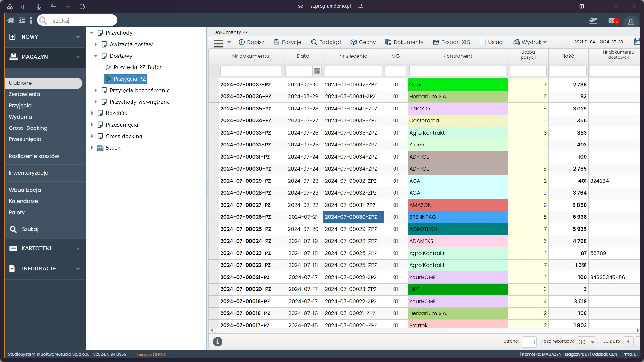
Task: Expand the Przychody wewnętrzne tree section
Action: 95,102
